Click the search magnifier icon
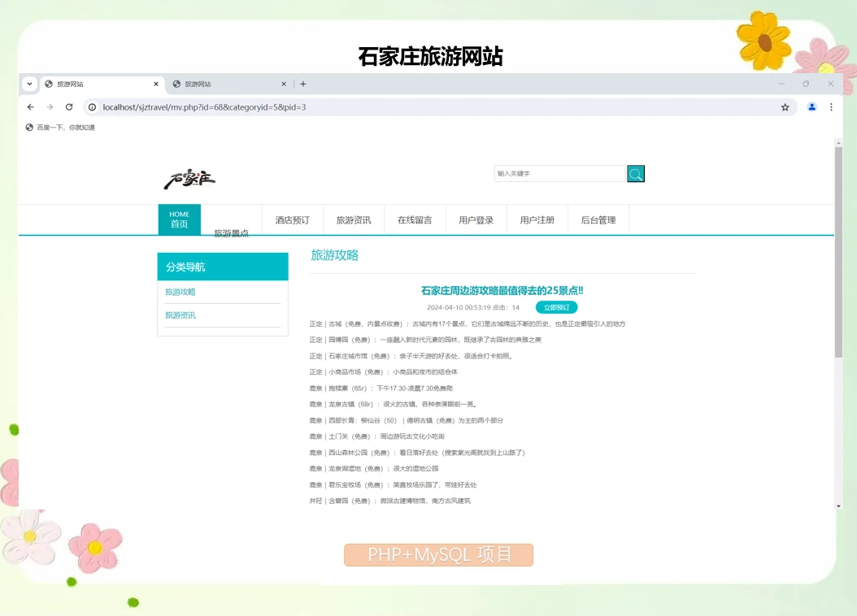 635,173
